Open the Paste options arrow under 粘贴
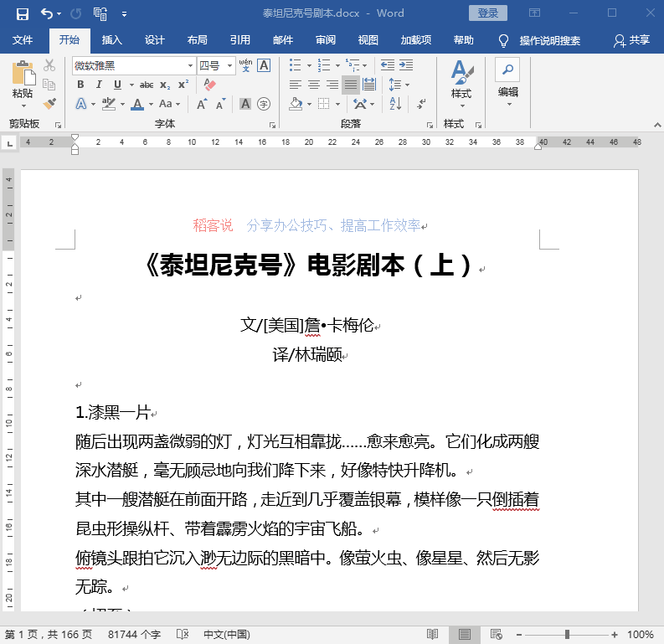This screenshot has width=664, height=644. click(x=23, y=106)
